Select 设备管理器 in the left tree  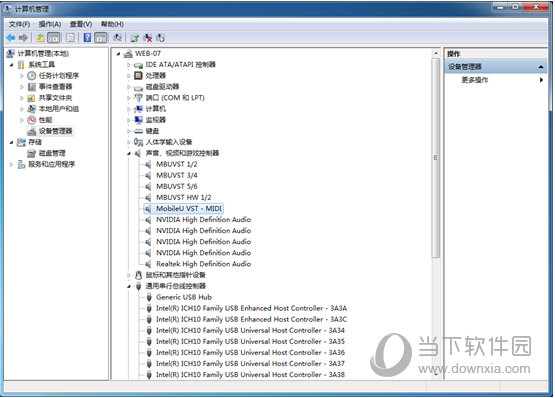click(x=56, y=131)
